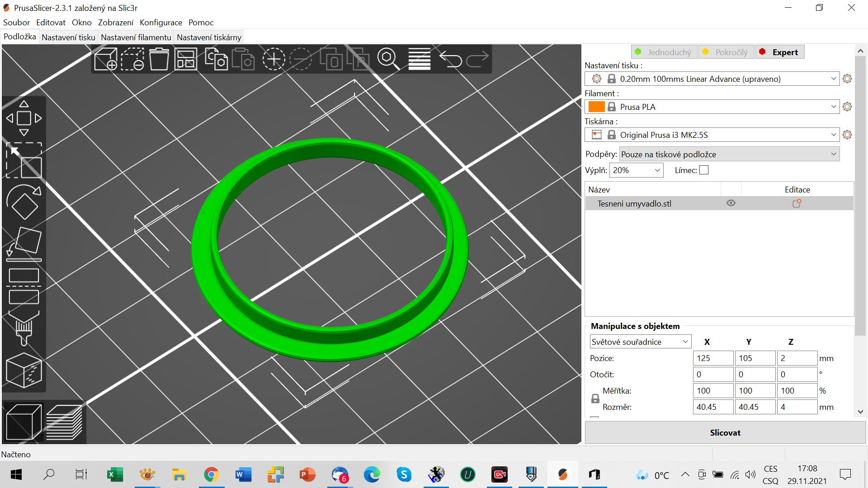Open the Nastavení filamentu tab
Image resolution: width=868 pixels, height=488 pixels.
tap(136, 38)
